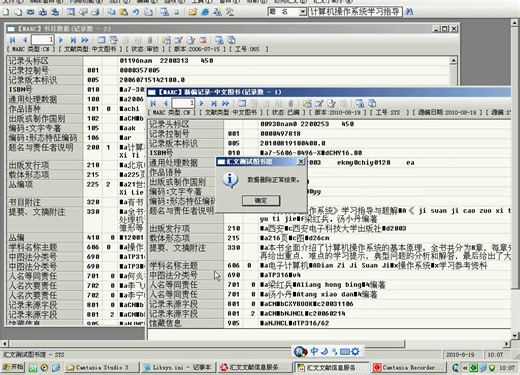Click the 记录头标区 label in 书目数据 window

click(x=29, y=61)
